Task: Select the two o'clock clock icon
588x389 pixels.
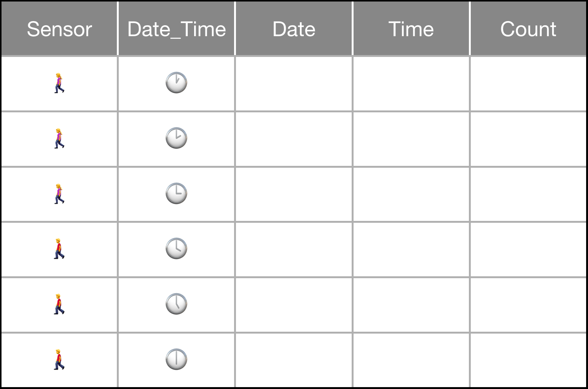Action: [x=176, y=138]
